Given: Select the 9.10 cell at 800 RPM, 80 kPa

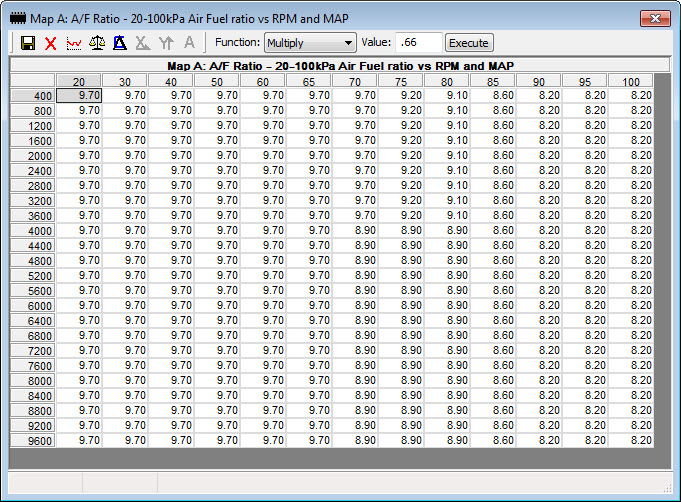Looking at the screenshot, I should click(x=447, y=110).
